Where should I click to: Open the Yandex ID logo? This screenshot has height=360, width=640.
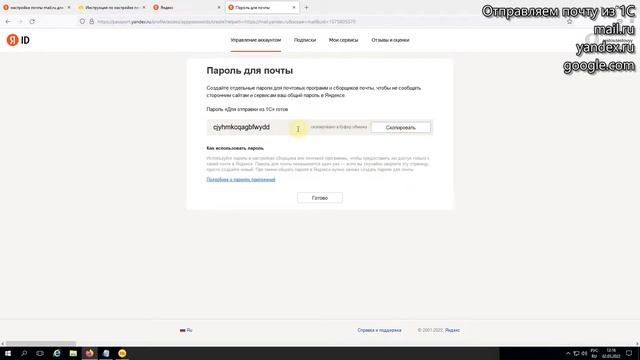tap(18, 40)
